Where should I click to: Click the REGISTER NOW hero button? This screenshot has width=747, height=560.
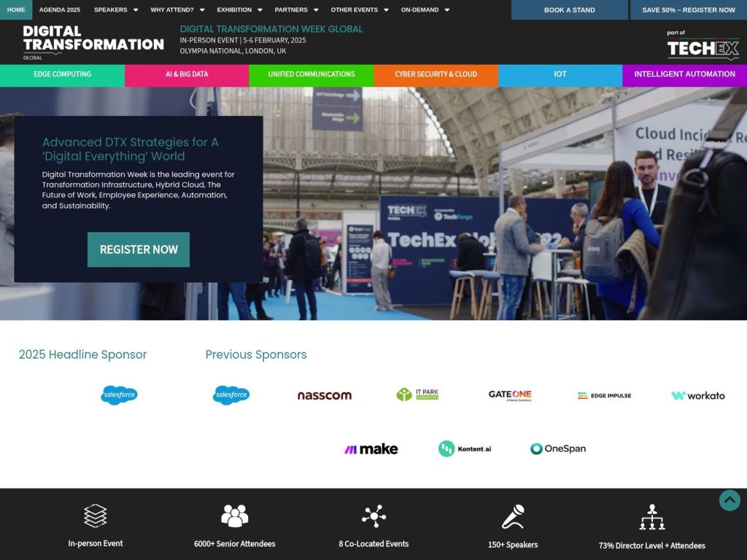click(x=138, y=249)
